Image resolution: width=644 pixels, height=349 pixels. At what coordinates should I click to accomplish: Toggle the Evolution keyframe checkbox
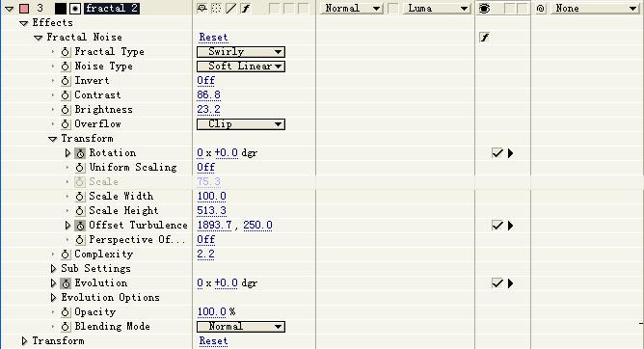point(497,283)
